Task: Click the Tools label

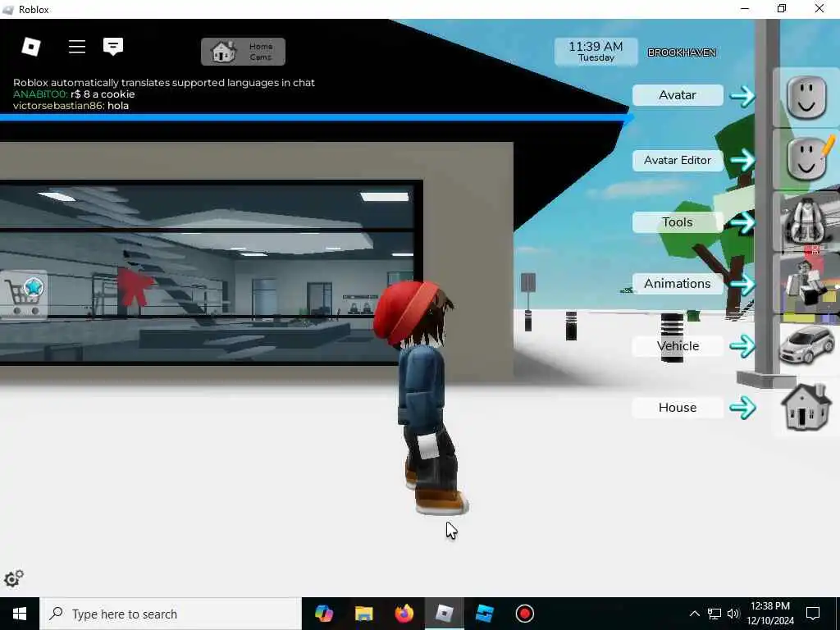Action: click(x=678, y=222)
